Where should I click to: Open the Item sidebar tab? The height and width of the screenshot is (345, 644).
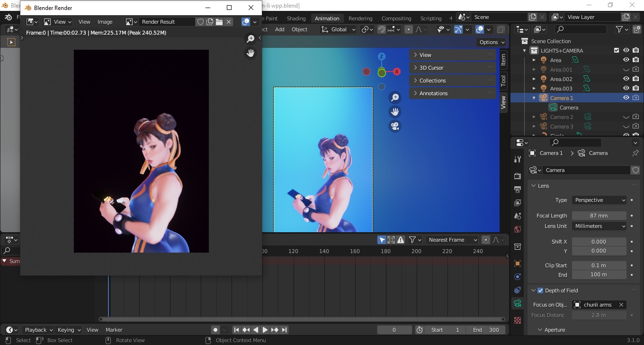pyautogui.click(x=503, y=60)
